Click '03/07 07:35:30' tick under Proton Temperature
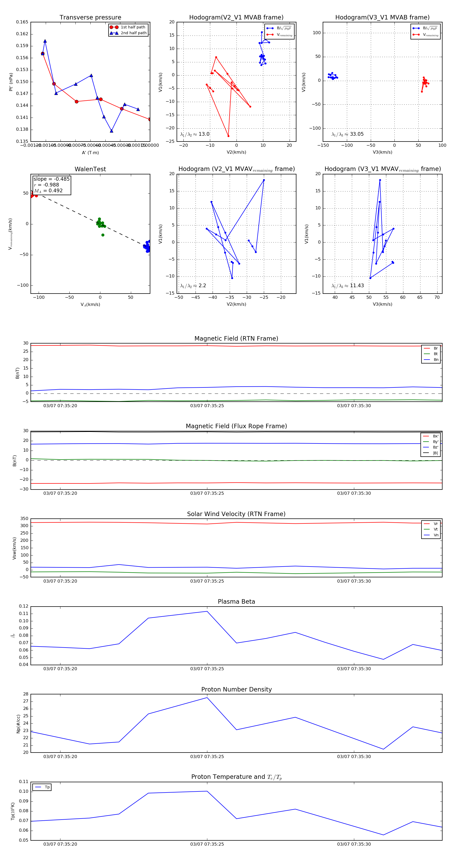Viewport: 473px width, 868px height. (x=354, y=844)
